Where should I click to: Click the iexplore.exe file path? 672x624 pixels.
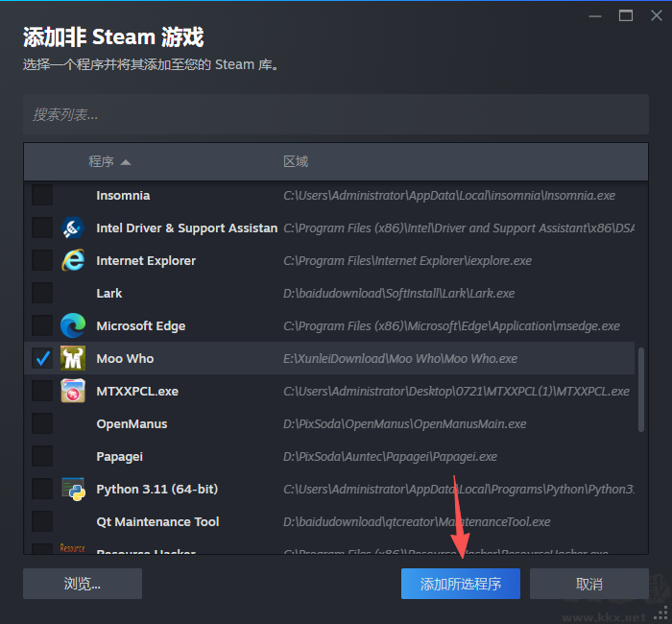coord(408,260)
